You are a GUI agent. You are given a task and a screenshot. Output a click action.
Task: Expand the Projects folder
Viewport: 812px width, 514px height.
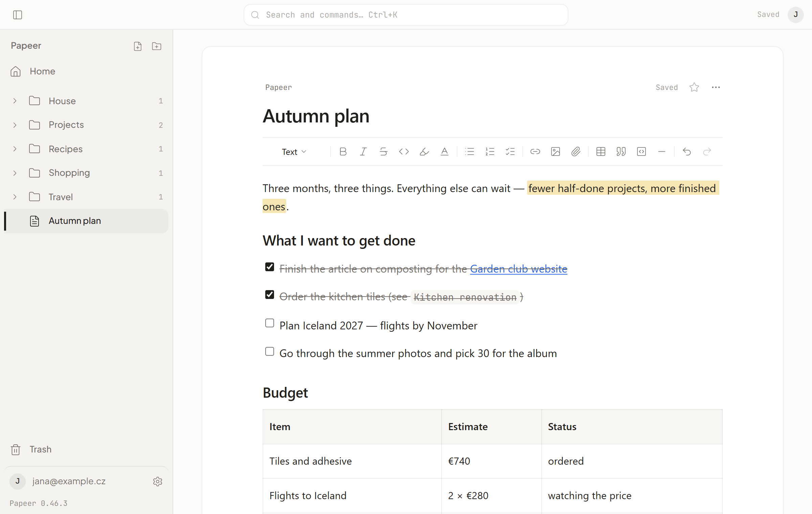pyautogui.click(x=15, y=125)
